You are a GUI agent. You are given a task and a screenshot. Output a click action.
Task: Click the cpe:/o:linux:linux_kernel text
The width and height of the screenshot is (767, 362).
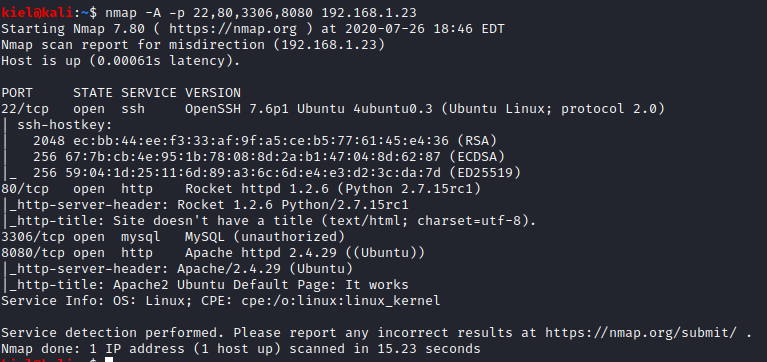tap(340, 301)
